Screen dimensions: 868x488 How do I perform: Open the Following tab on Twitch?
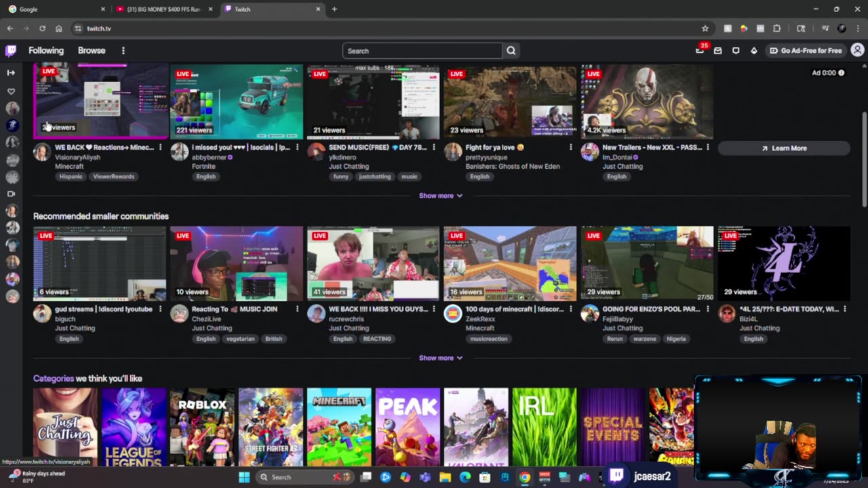coord(46,51)
